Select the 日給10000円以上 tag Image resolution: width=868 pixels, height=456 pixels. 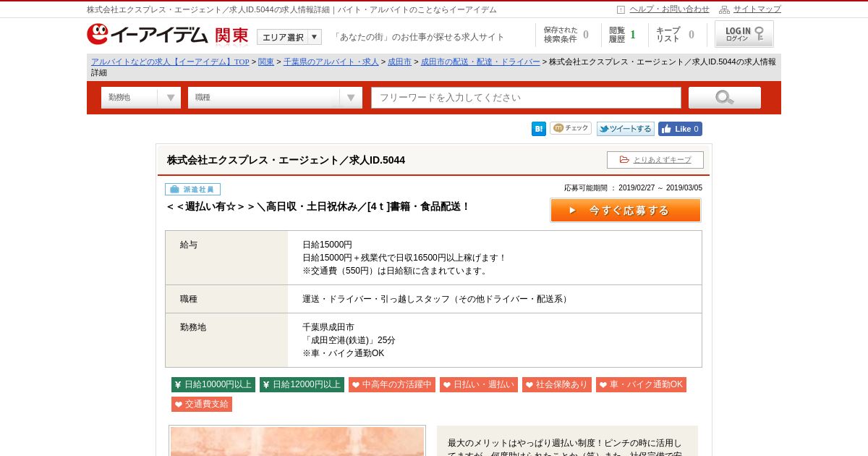pyautogui.click(x=213, y=384)
